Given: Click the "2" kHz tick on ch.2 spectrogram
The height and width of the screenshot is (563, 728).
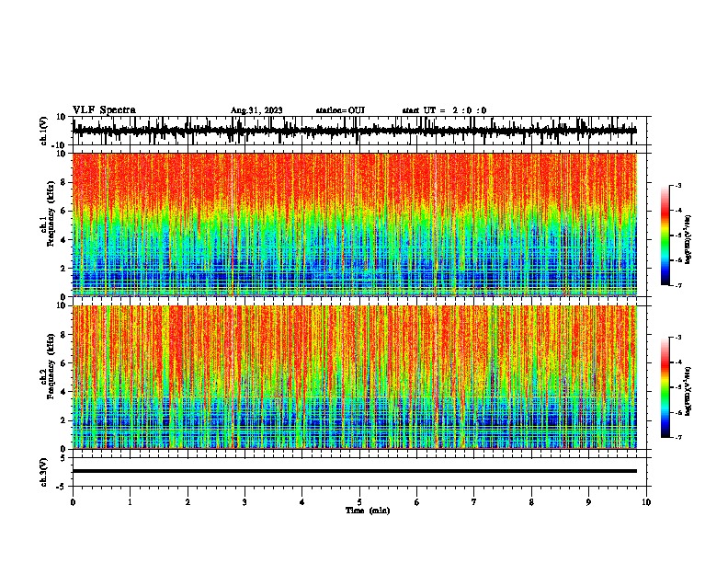Looking at the screenshot, I should click(x=64, y=420).
